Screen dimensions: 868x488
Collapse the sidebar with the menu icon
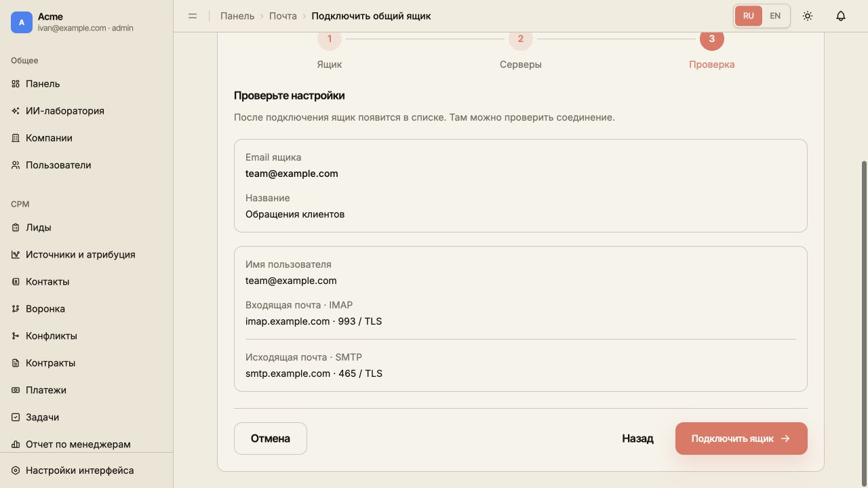click(x=193, y=16)
